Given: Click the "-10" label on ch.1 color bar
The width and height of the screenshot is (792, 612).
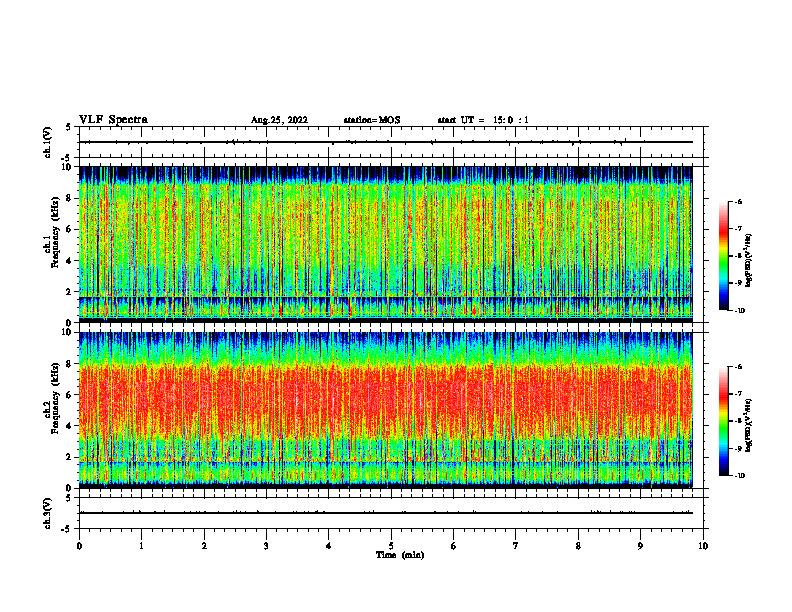Looking at the screenshot, I should coord(739,311).
